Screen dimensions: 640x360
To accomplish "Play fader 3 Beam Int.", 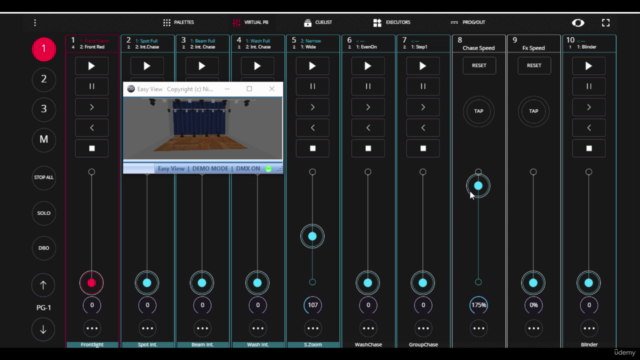I will coord(202,66).
